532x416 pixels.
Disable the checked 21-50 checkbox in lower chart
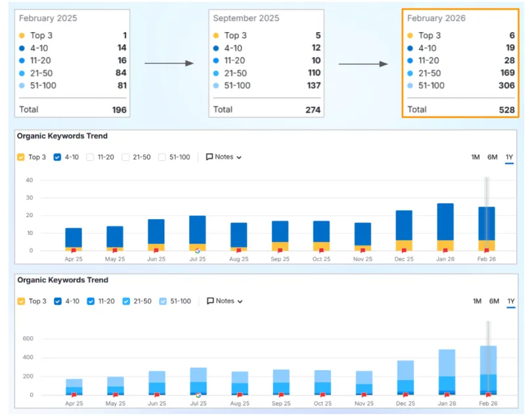[x=126, y=301]
